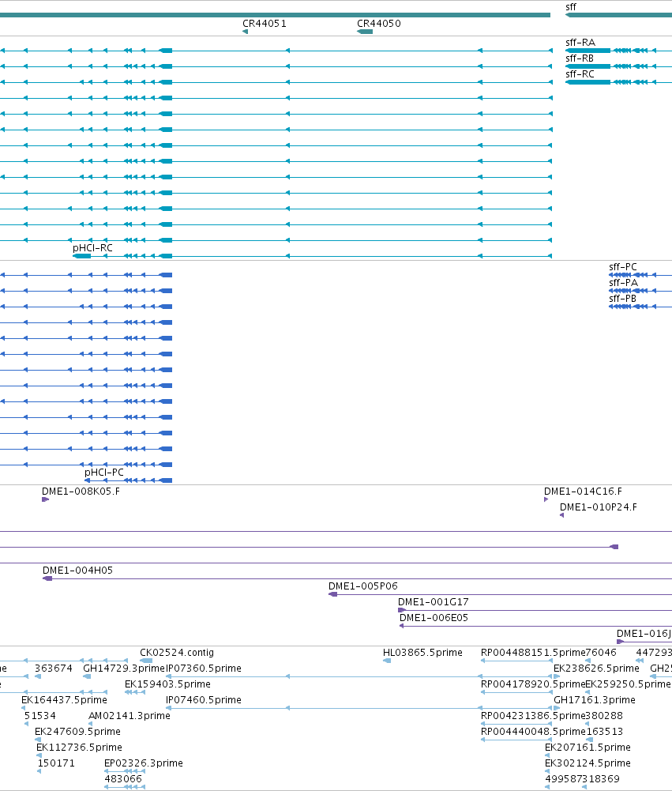Click the DME1-010P24.F feature label
The image size is (672, 791).
point(599,507)
